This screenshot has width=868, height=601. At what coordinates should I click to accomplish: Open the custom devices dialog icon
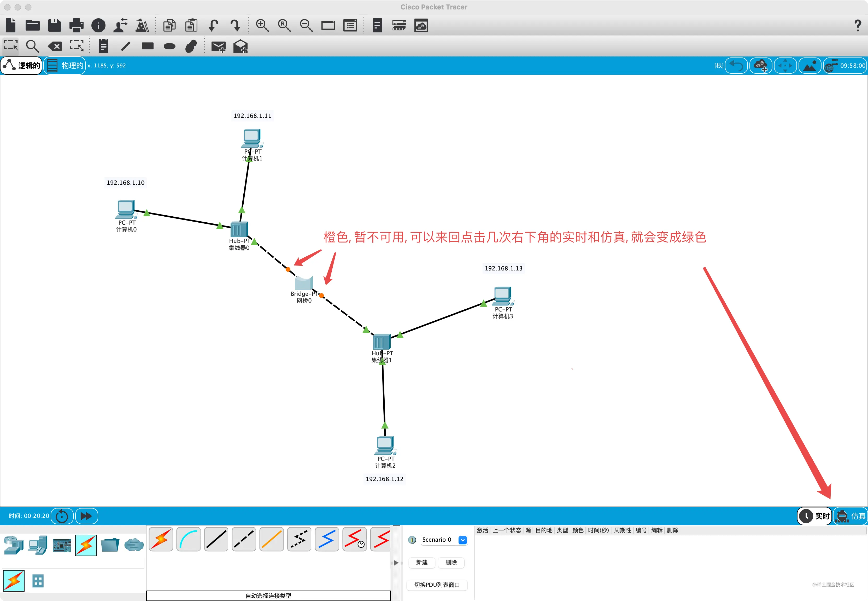click(350, 25)
